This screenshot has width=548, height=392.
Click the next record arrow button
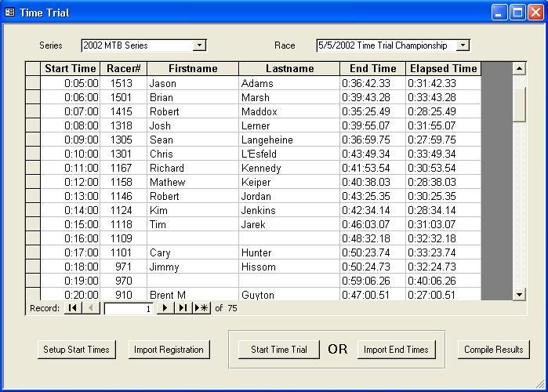pos(165,308)
